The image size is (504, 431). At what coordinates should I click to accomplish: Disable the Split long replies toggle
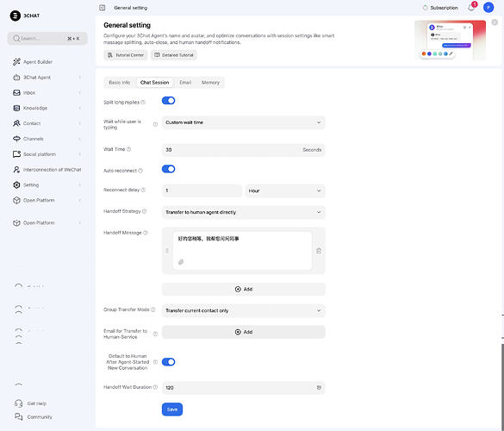tap(168, 101)
